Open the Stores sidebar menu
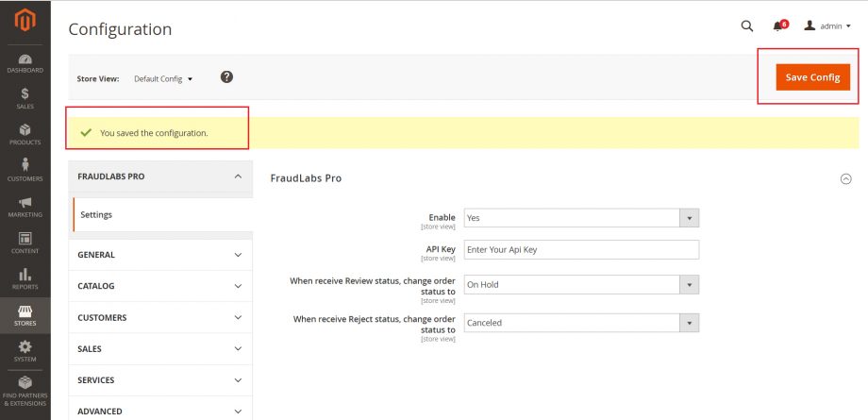This screenshot has height=420, width=868. 25,315
